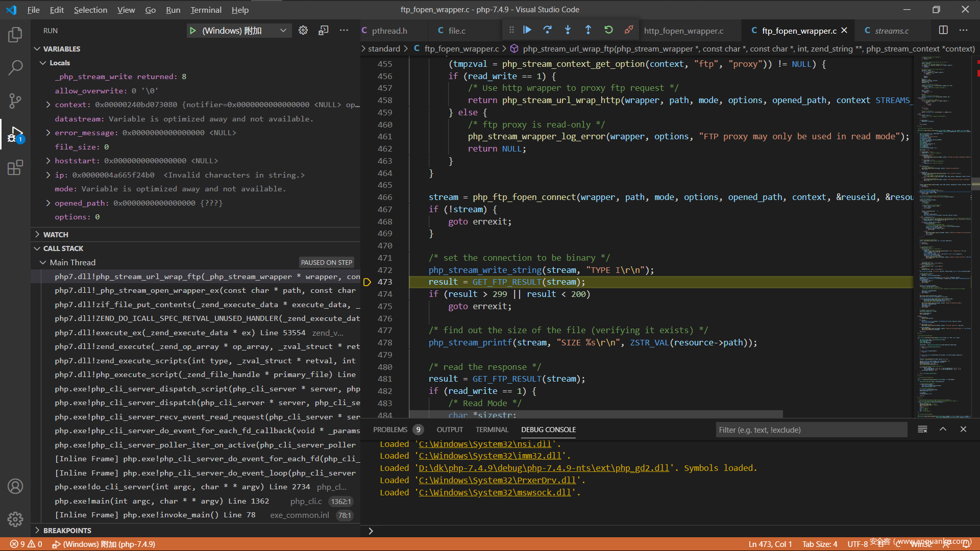Expand the context variable in Locals
The width and height of the screenshot is (980, 551).
pyautogui.click(x=48, y=105)
